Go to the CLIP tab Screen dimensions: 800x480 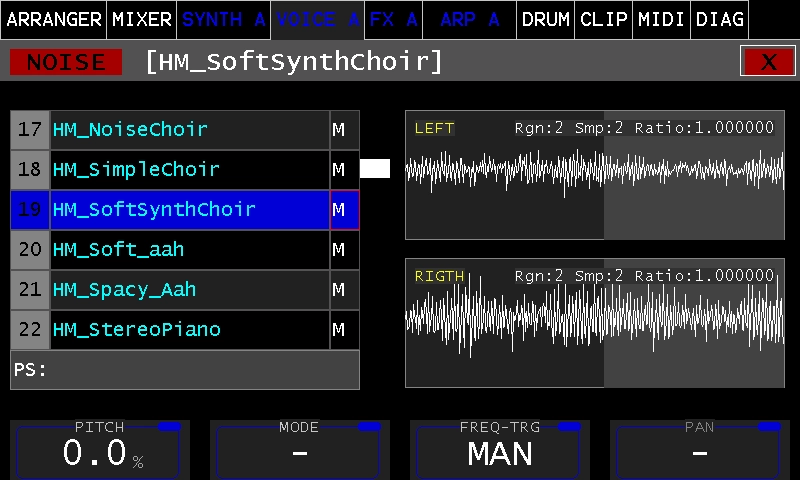604,20
